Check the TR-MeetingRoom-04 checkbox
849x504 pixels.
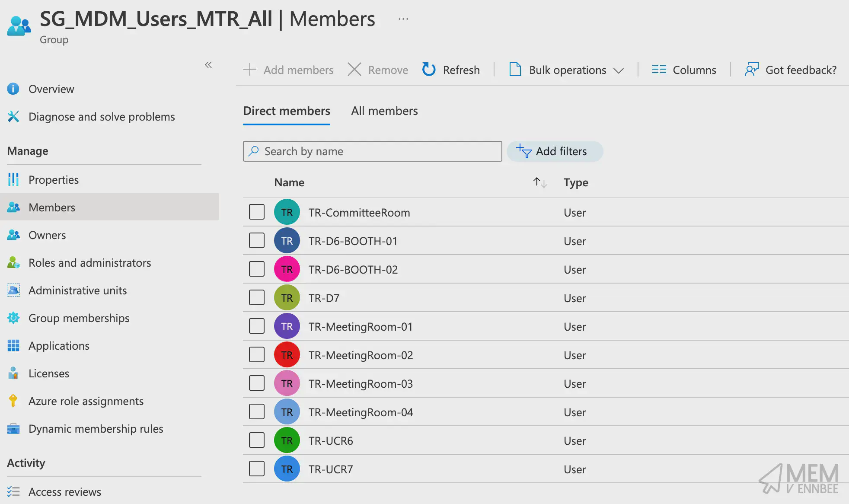257,411
